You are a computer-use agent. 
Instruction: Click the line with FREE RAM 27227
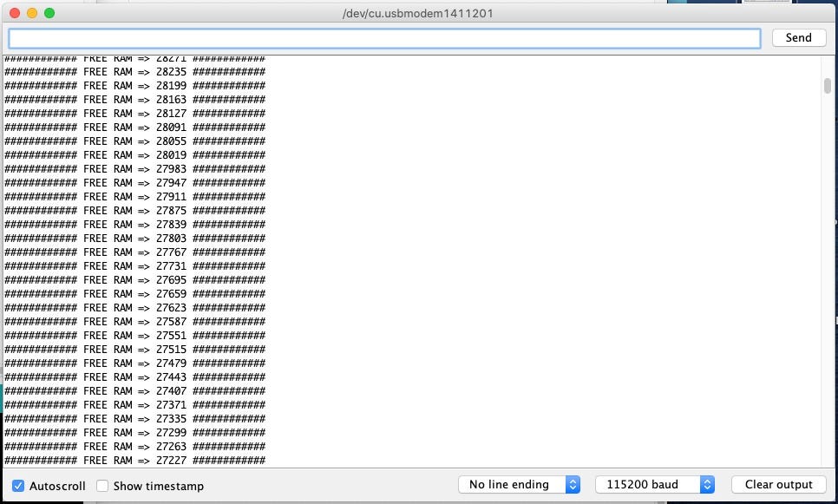134,461
